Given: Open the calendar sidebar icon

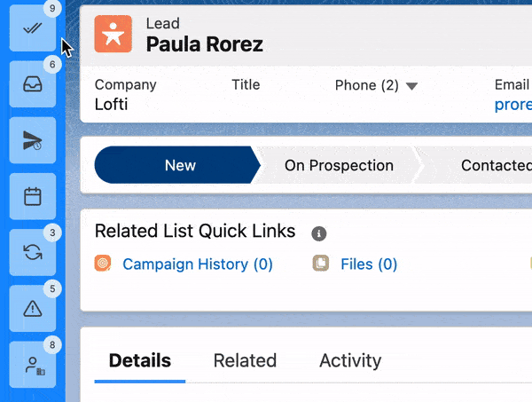Looking at the screenshot, I should click(33, 196).
